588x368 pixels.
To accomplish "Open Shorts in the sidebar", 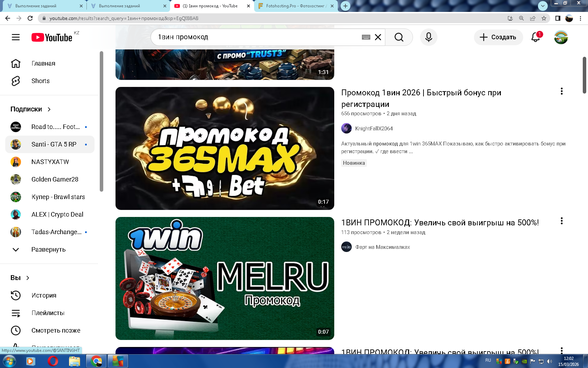I will point(50,81).
